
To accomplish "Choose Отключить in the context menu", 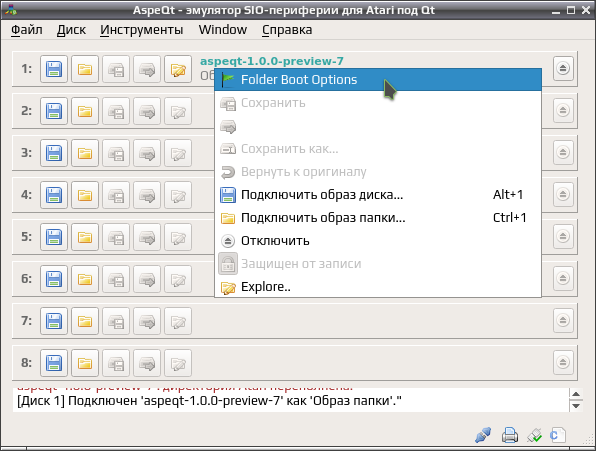I will coord(378,241).
